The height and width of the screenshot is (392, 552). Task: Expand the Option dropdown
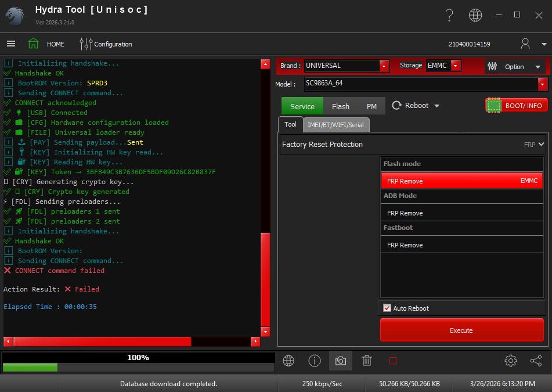(x=537, y=67)
